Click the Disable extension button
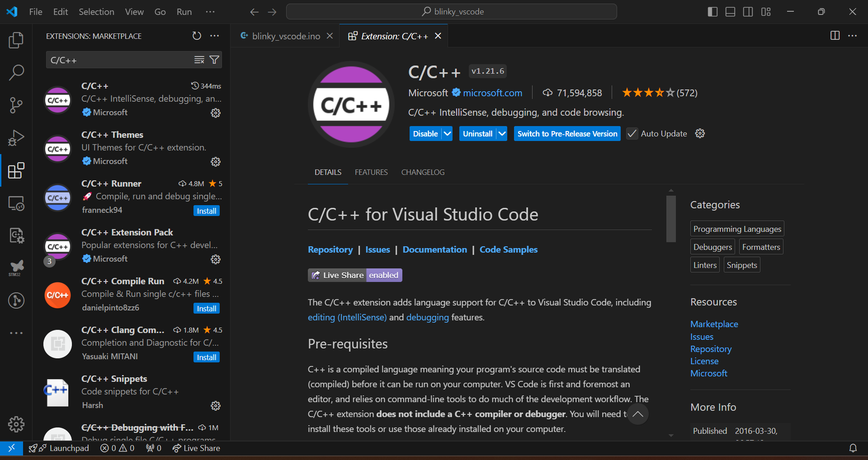The image size is (868, 460). coord(425,134)
